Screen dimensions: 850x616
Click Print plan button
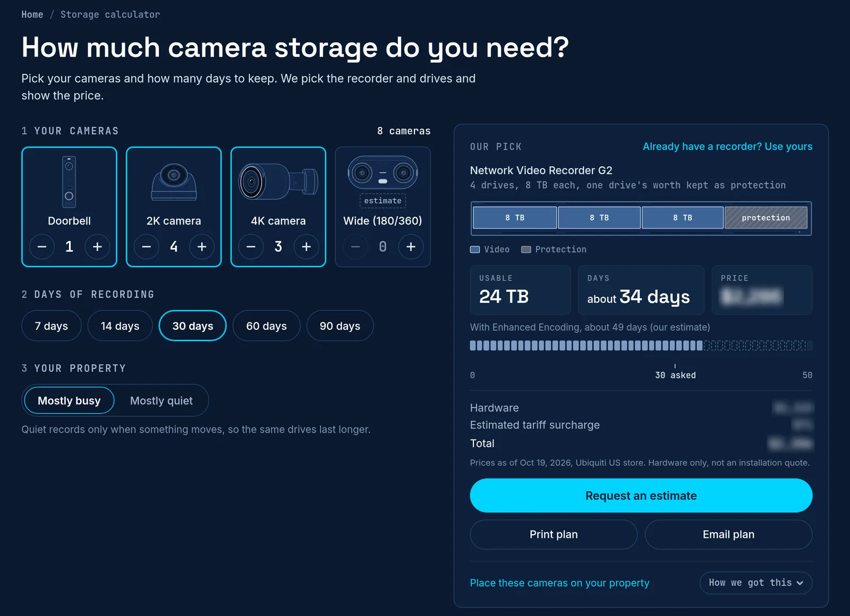[x=554, y=535]
